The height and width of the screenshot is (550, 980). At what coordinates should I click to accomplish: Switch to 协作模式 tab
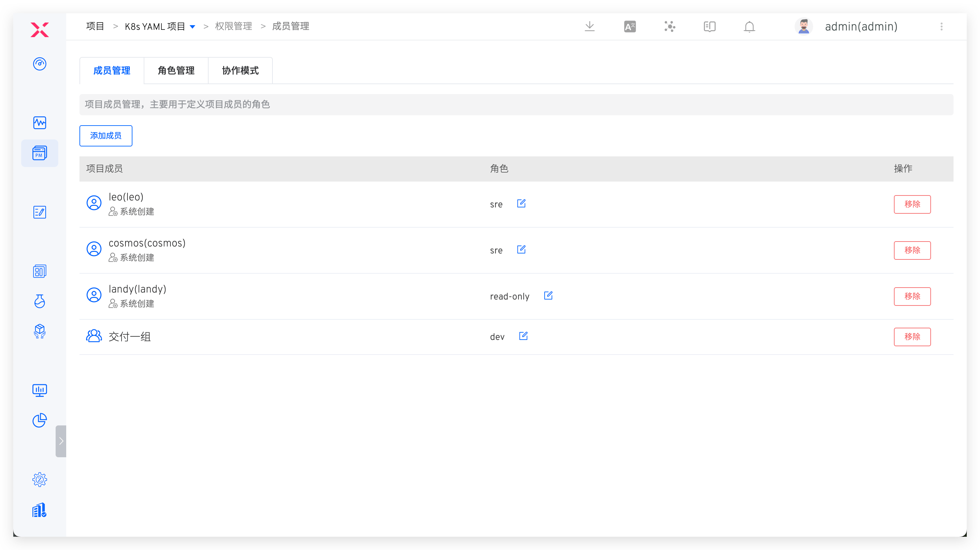(x=240, y=71)
